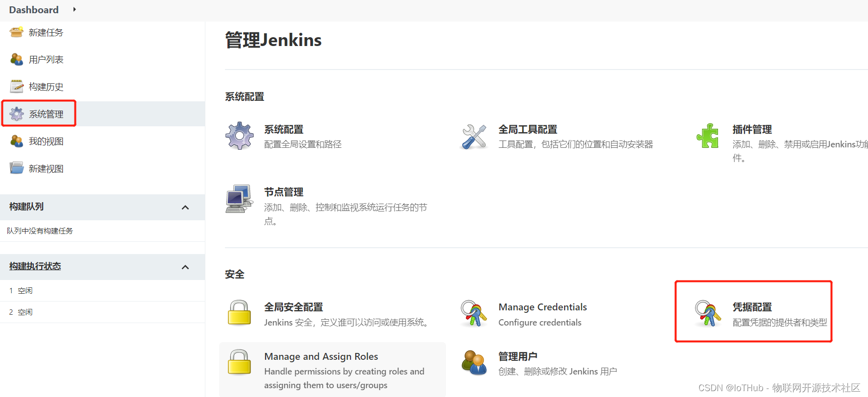The height and width of the screenshot is (397, 868).
Task: Click the 管理Jenkins page heading
Action: (273, 40)
